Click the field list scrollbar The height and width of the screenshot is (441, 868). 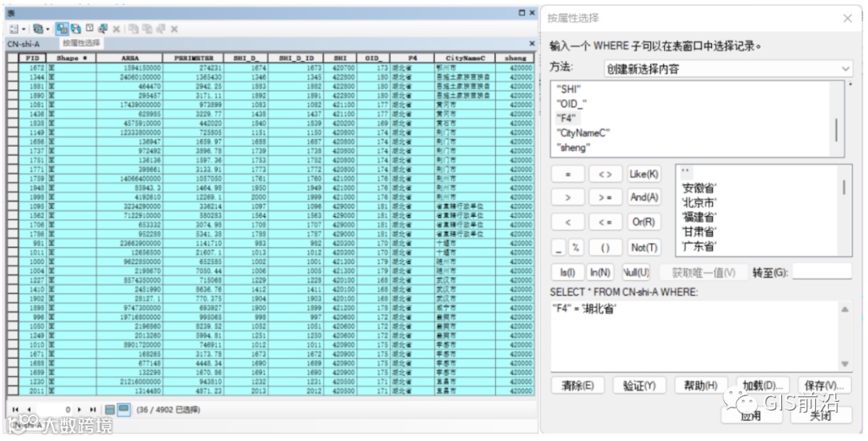pos(836,129)
